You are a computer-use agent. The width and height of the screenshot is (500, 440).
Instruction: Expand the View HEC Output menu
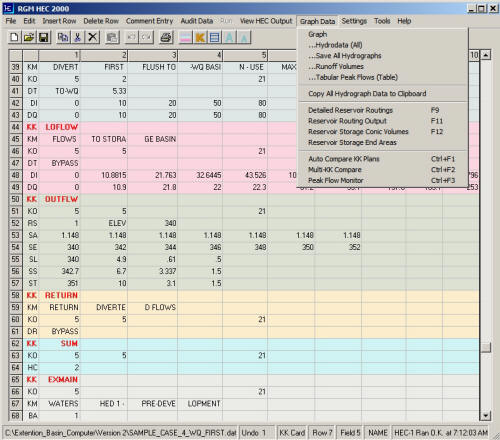(266, 21)
